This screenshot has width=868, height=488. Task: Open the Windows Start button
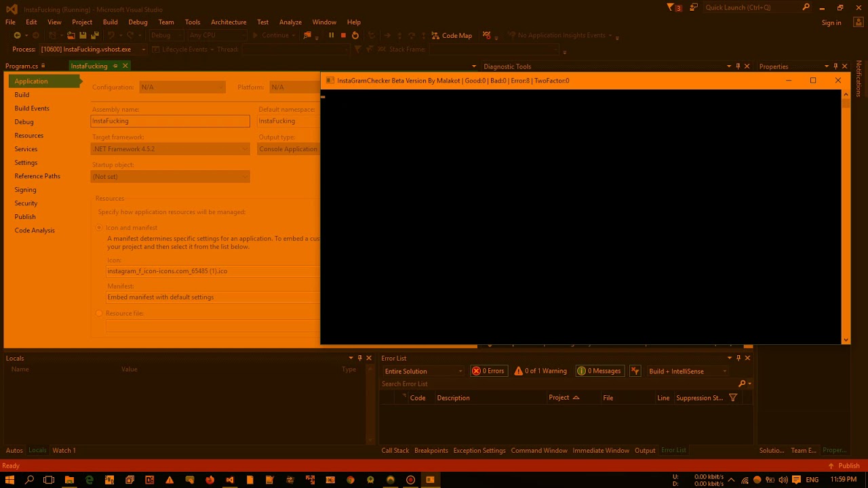[x=9, y=480]
